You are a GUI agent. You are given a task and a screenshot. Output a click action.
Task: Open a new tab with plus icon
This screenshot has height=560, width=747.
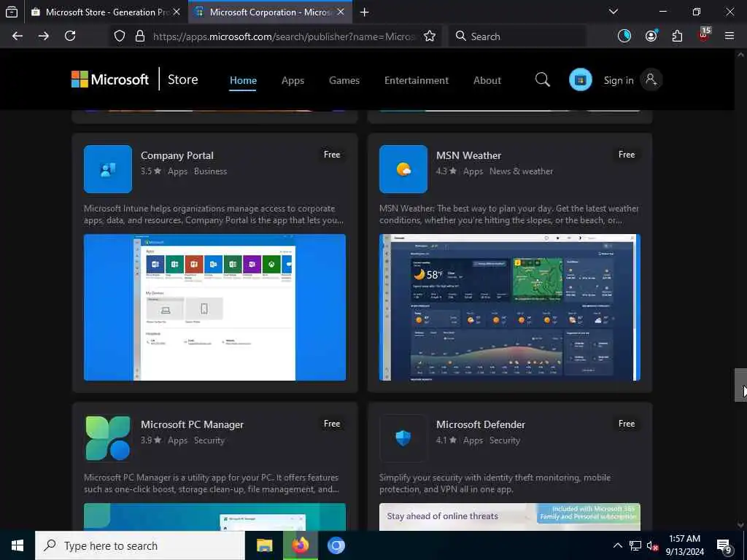[x=365, y=12]
